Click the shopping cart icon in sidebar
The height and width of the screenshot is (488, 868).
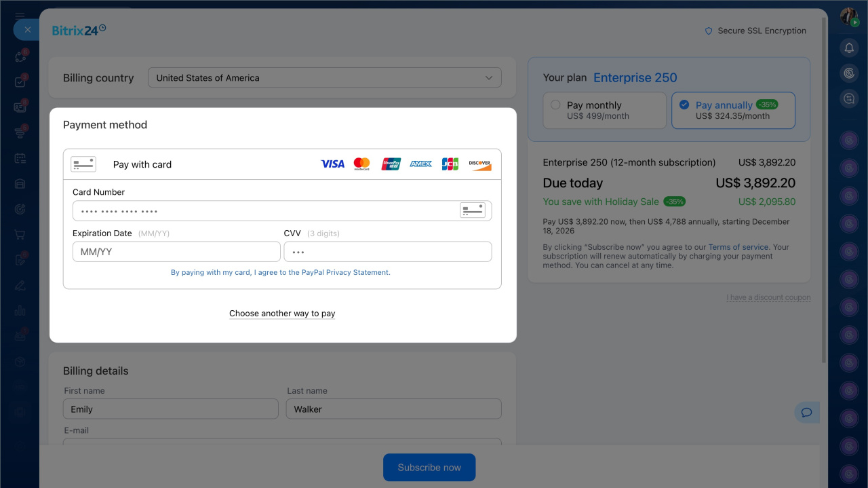pos(20,235)
